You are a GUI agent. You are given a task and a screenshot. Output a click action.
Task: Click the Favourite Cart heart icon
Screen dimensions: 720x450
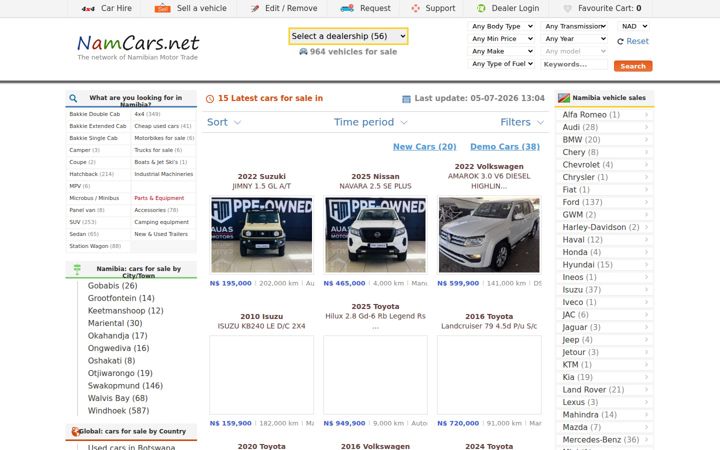(568, 8)
